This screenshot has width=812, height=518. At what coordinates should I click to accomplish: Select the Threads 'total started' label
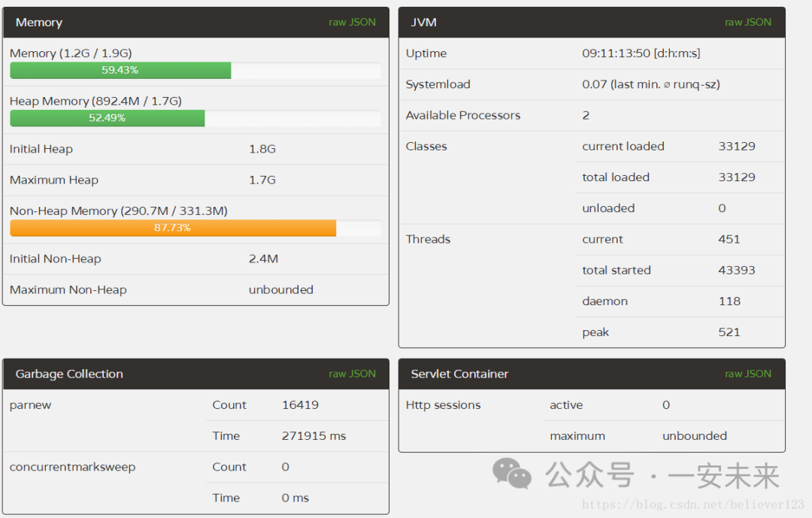tap(617, 271)
